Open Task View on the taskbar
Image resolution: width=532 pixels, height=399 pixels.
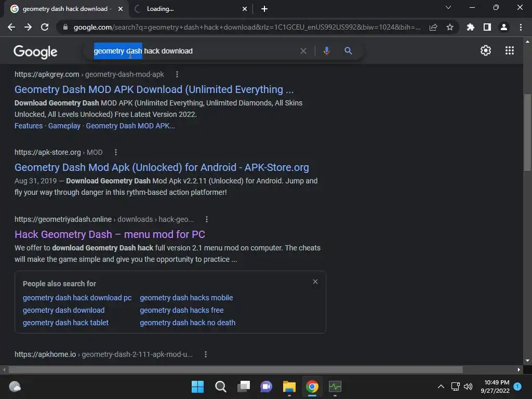pyautogui.click(x=243, y=387)
